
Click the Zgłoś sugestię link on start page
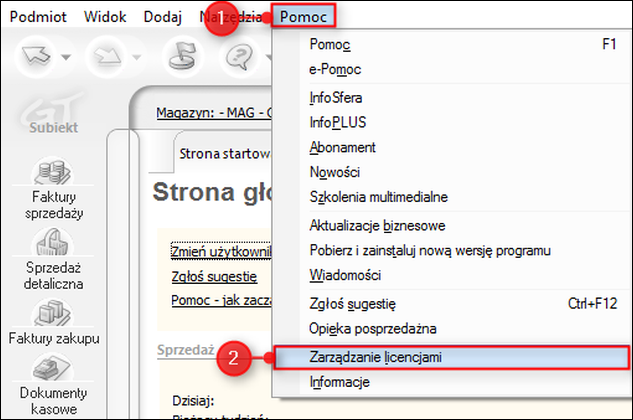coord(214,276)
